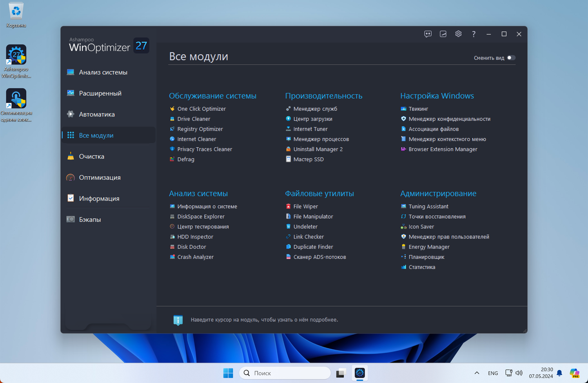This screenshot has width=588, height=383.
Task: Select Все модули in the sidebar
Action: tap(109, 135)
